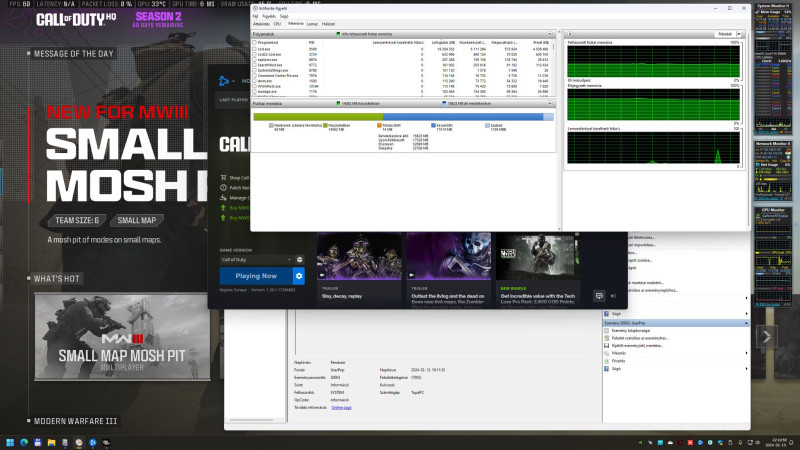Collapse Battle.net social panel arrow
Screen dimensions: 800x450
[613, 296]
